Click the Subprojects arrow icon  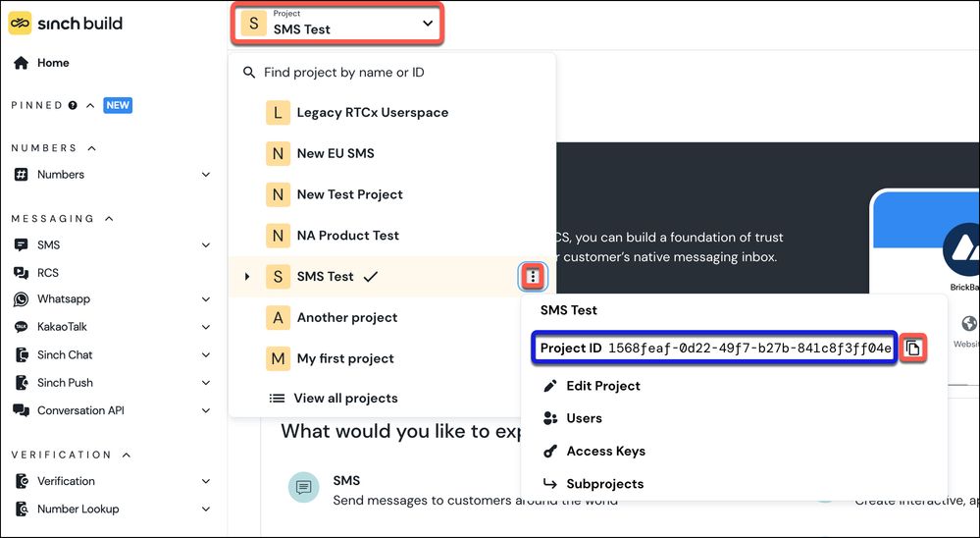[x=550, y=484]
